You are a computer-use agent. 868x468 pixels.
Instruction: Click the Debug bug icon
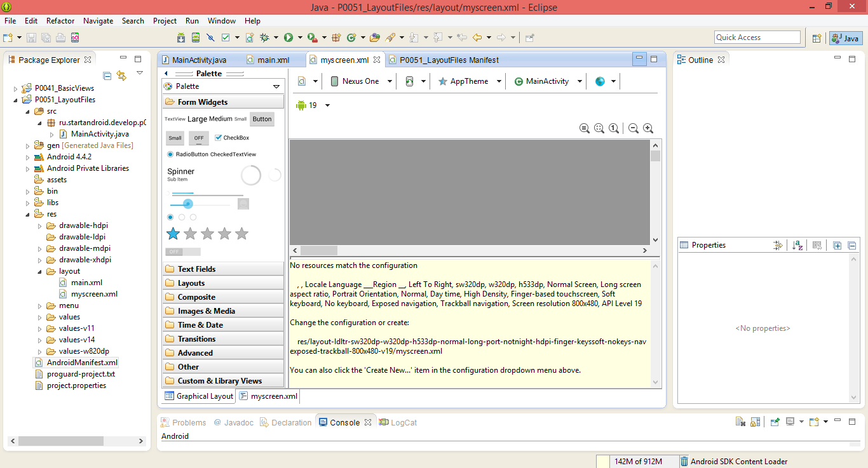tap(264, 37)
